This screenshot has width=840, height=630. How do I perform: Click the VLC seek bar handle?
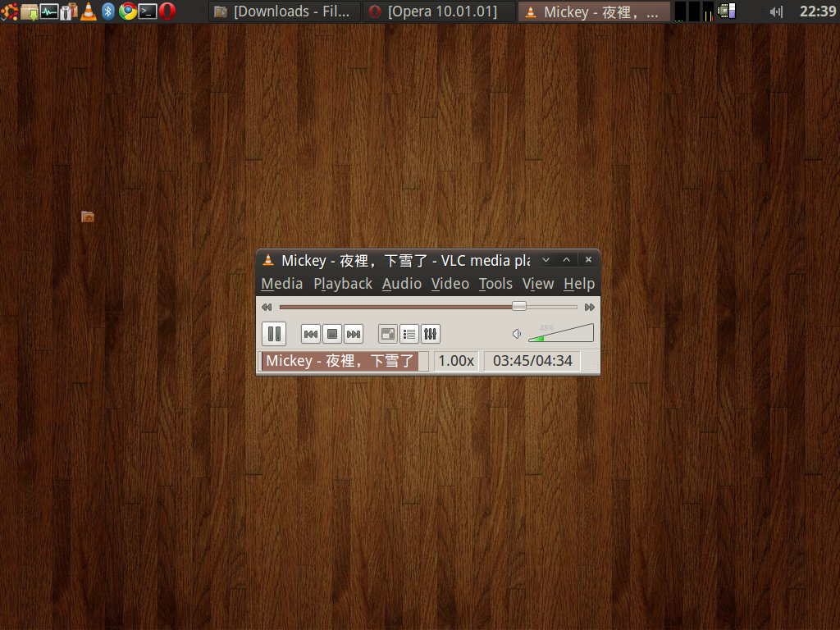point(518,306)
